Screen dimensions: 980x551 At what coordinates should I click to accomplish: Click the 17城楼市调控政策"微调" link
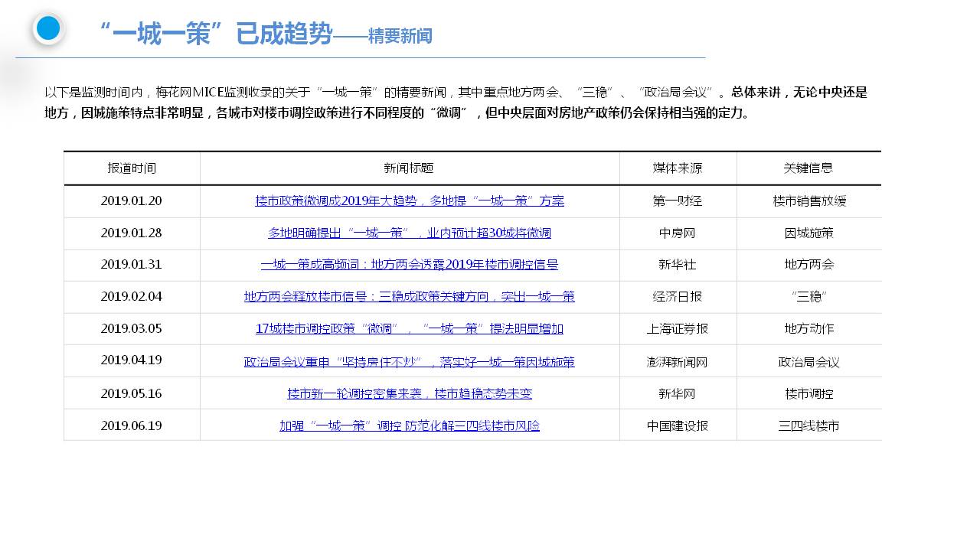click(x=410, y=329)
